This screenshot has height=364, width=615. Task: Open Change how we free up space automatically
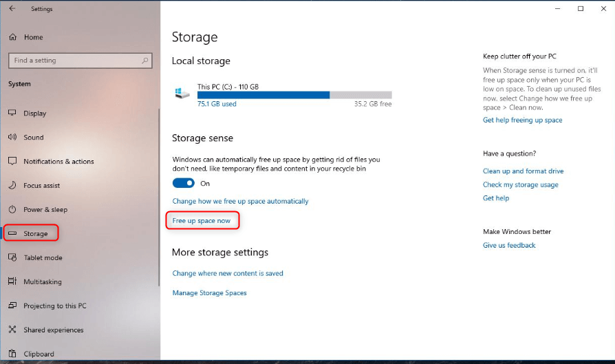point(240,202)
